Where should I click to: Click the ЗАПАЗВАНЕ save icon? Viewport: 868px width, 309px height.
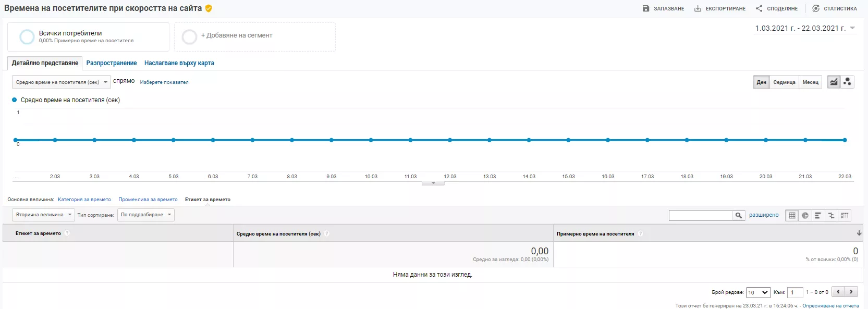pos(646,8)
